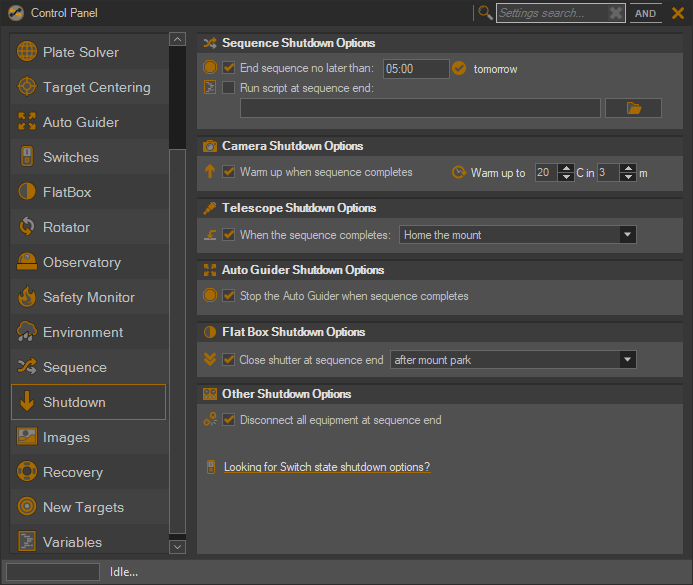Toggle Warm up when sequence completes checkbox
The width and height of the screenshot is (693, 585).
[228, 171]
